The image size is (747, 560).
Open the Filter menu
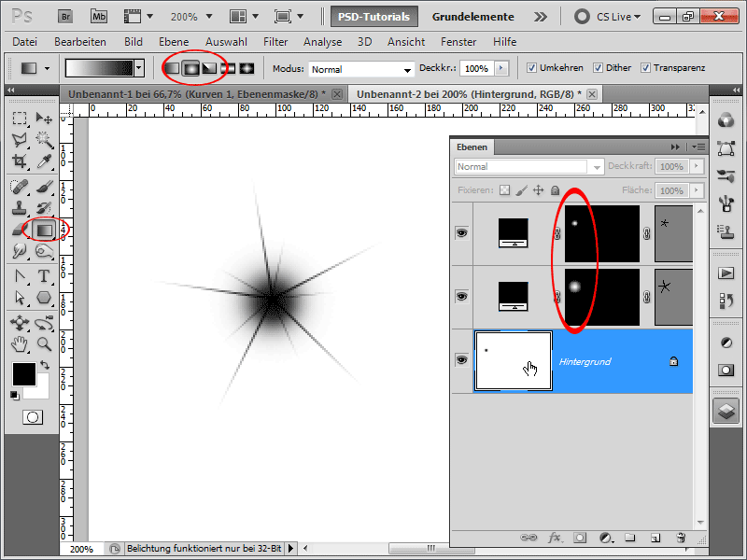[x=275, y=42]
